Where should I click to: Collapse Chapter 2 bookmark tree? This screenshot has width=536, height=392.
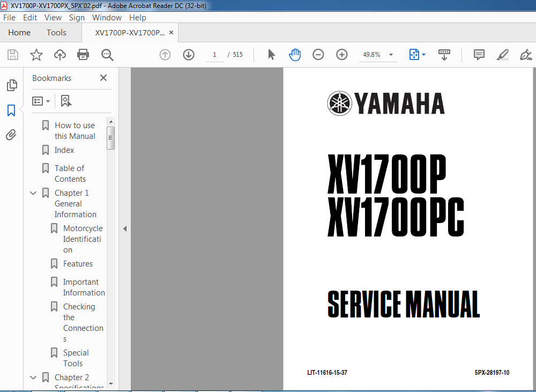click(33, 378)
